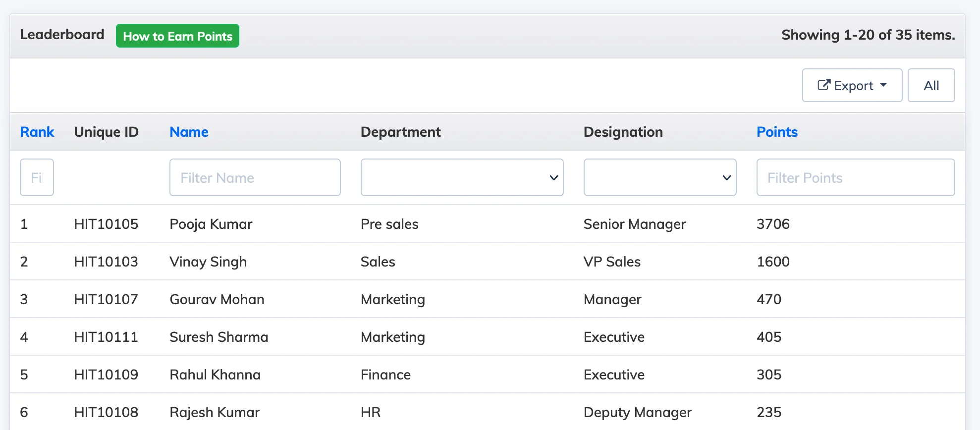The image size is (980, 430).
Task: Click the points value 235
Action: click(769, 412)
